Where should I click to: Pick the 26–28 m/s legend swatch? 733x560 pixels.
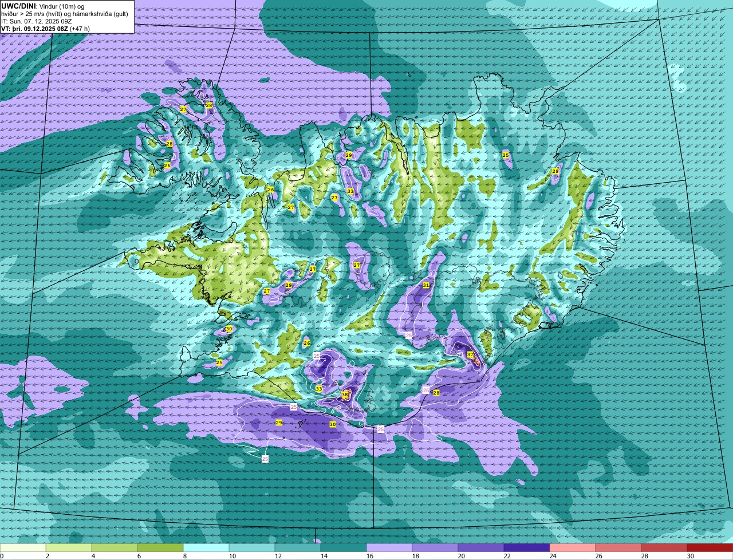[x=618, y=547]
